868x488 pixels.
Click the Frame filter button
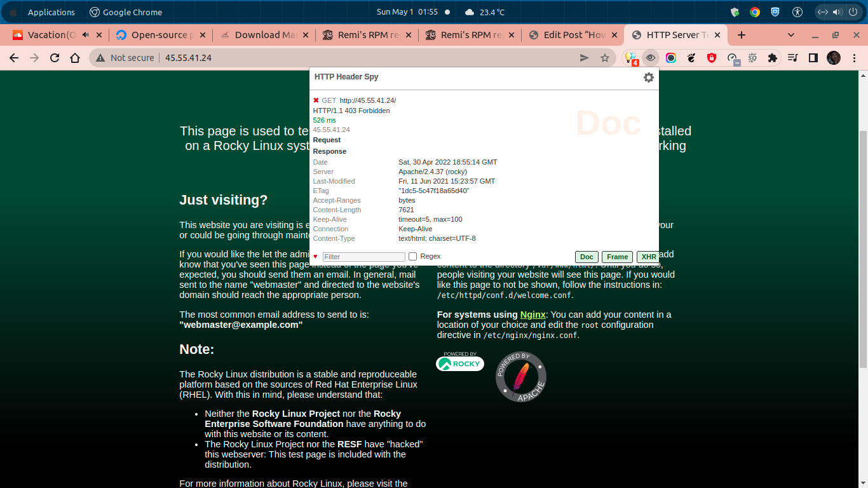[617, 257]
